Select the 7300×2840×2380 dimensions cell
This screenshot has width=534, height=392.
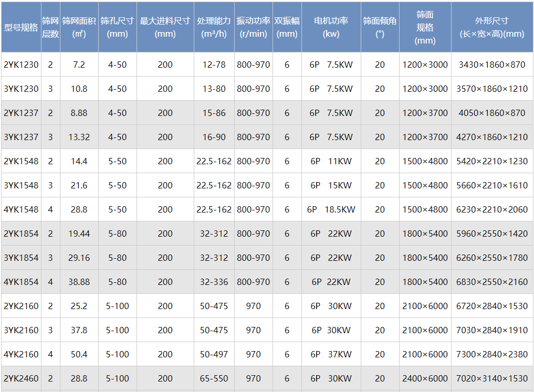(491, 355)
